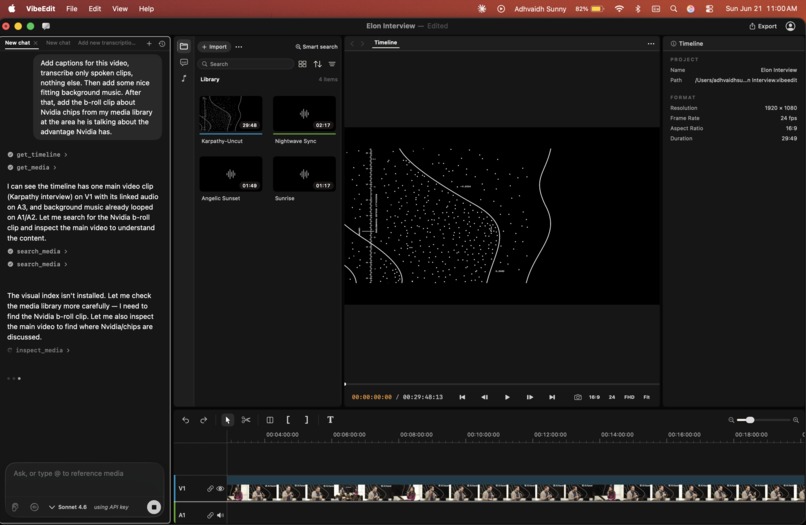Screen dimensions: 806x525
Task: Select the arrow selection tool
Action: pyautogui.click(x=227, y=420)
